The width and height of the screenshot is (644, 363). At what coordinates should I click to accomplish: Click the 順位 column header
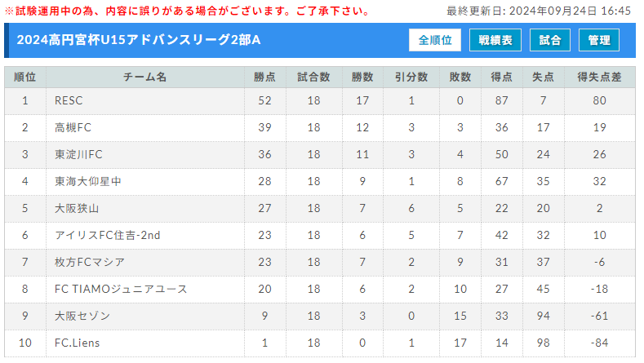coord(25,77)
